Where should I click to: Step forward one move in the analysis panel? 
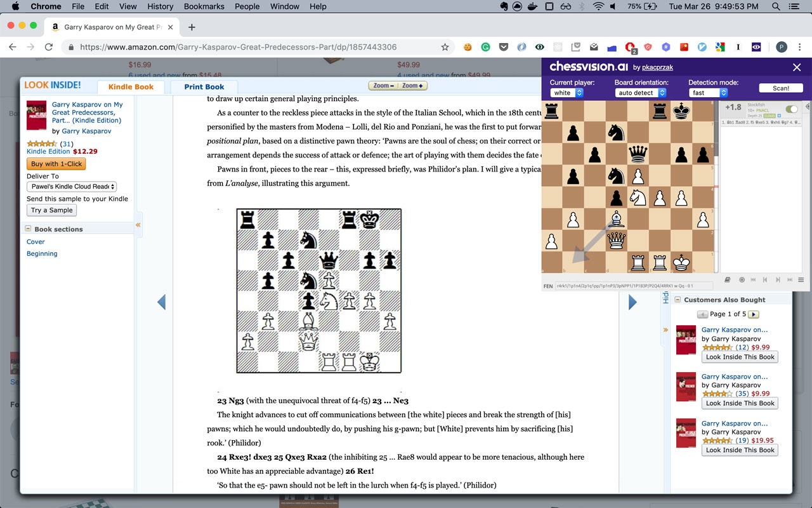click(778, 280)
